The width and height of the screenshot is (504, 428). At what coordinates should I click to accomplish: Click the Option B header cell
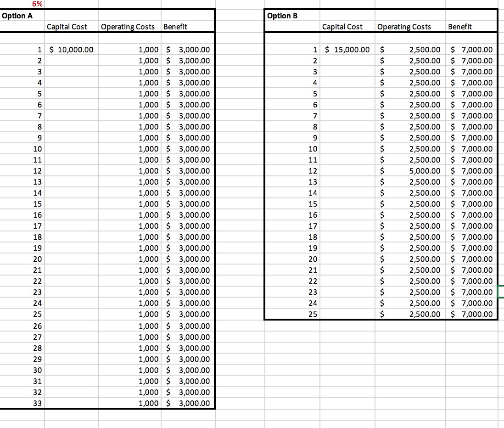pyautogui.click(x=292, y=16)
